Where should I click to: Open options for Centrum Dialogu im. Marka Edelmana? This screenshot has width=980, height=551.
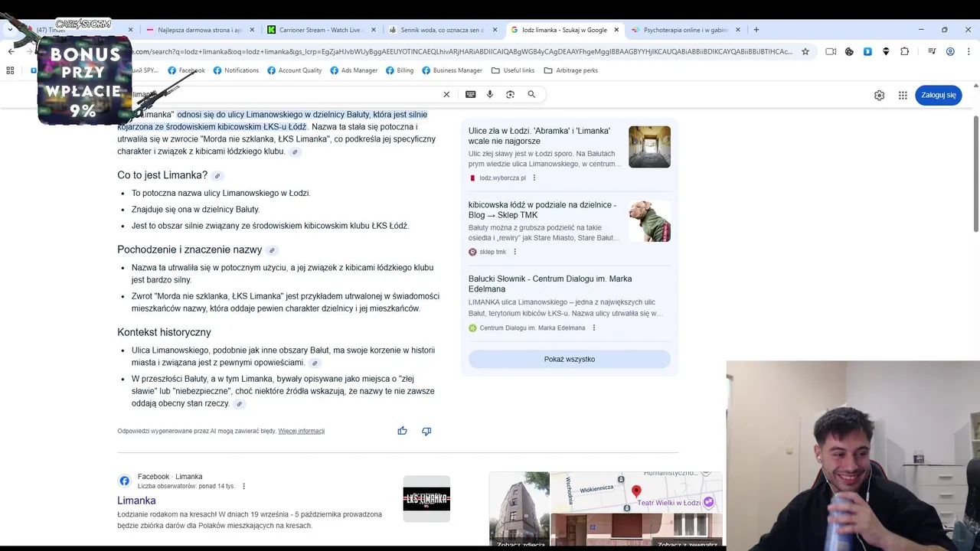tap(593, 328)
